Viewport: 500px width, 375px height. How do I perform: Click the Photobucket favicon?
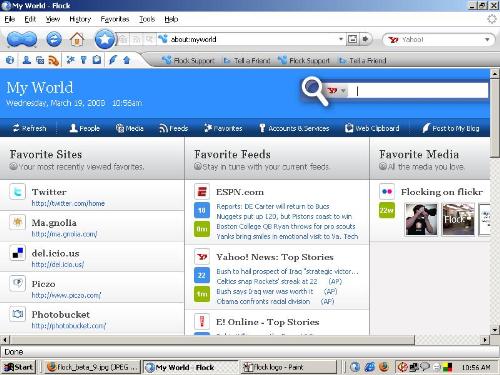pos(17,314)
